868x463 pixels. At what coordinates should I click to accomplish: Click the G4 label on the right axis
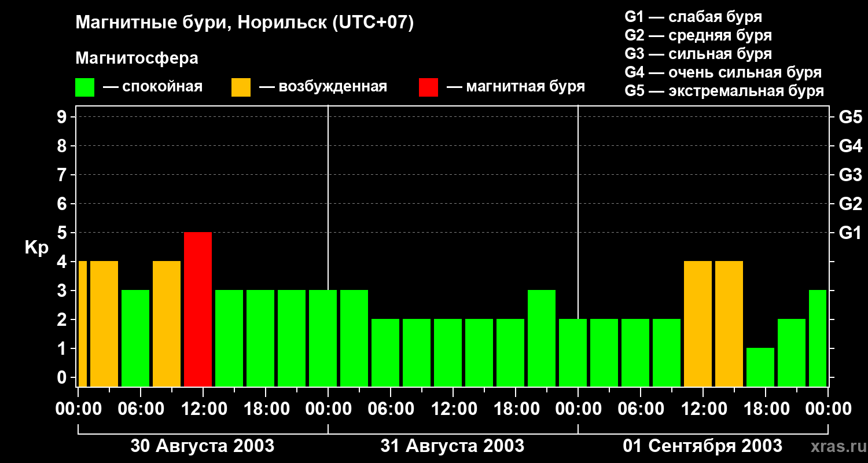pyautogui.click(x=851, y=146)
